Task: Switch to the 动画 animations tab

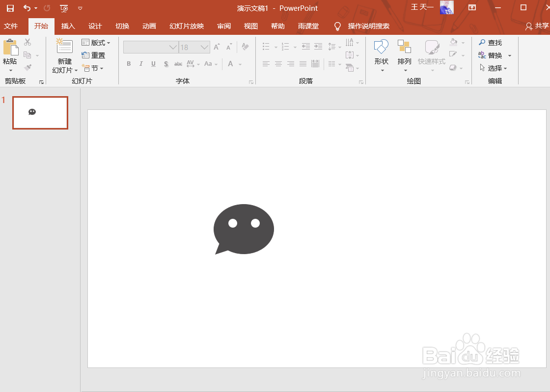Action: [149, 26]
